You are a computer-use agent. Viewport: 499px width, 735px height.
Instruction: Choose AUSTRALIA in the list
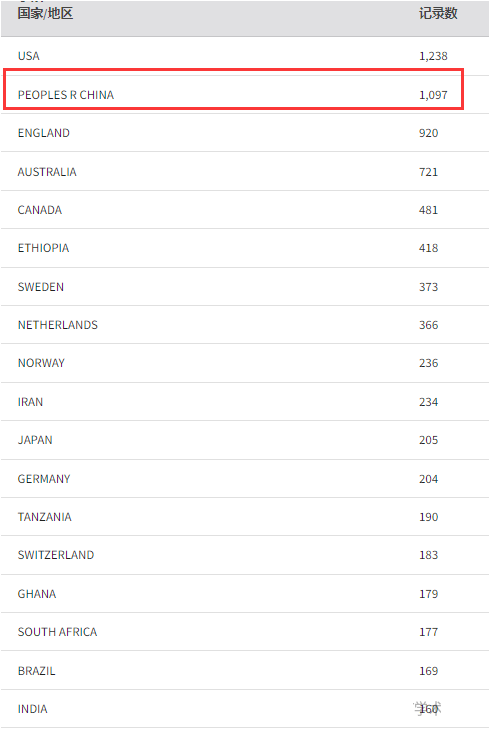47,172
